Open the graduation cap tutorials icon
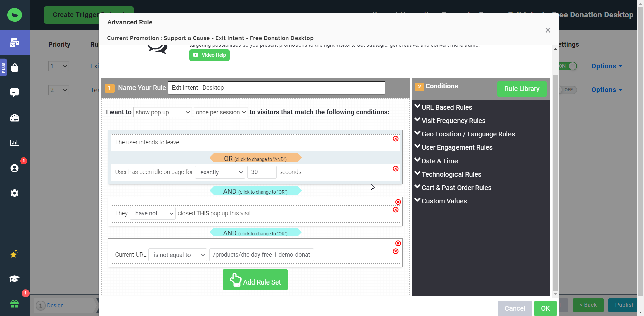This screenshot has width=644, height=316. pos(14,279)
